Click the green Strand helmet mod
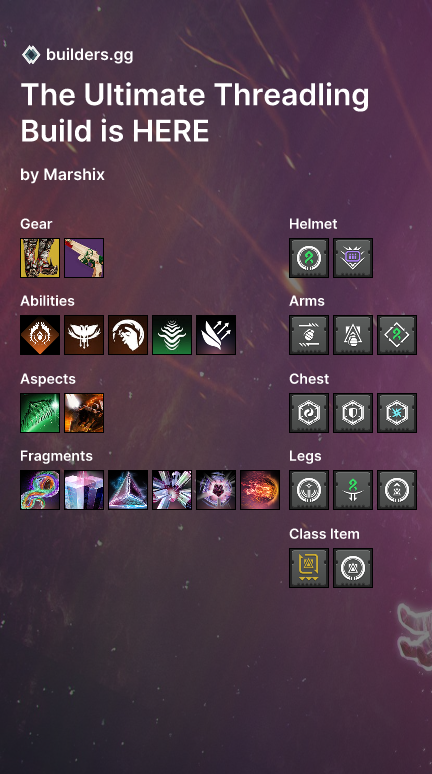The height and width of the screenshot is (774, 432). [309, 258]
